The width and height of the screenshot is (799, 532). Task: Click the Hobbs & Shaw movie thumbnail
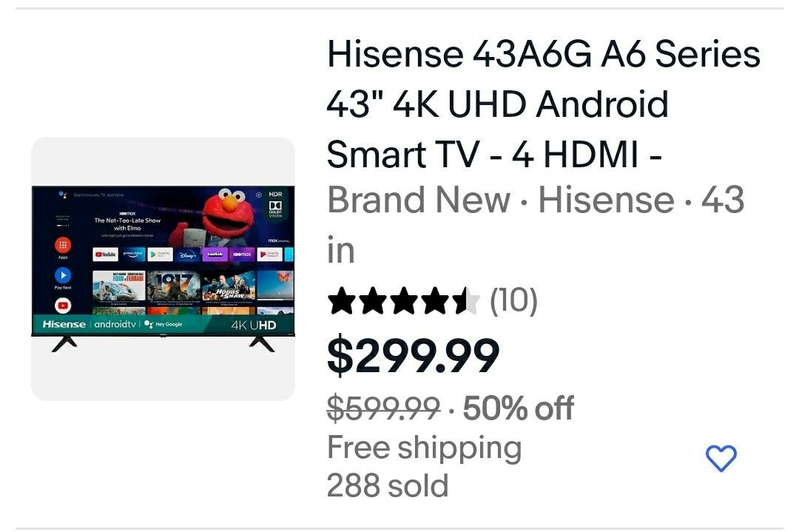point(229,286)
